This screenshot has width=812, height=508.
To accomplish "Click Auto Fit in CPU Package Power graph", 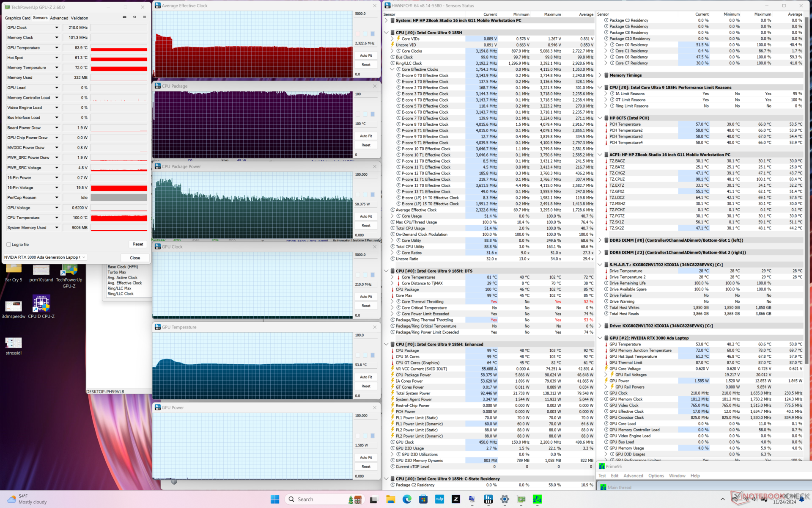I will [366, 216].
